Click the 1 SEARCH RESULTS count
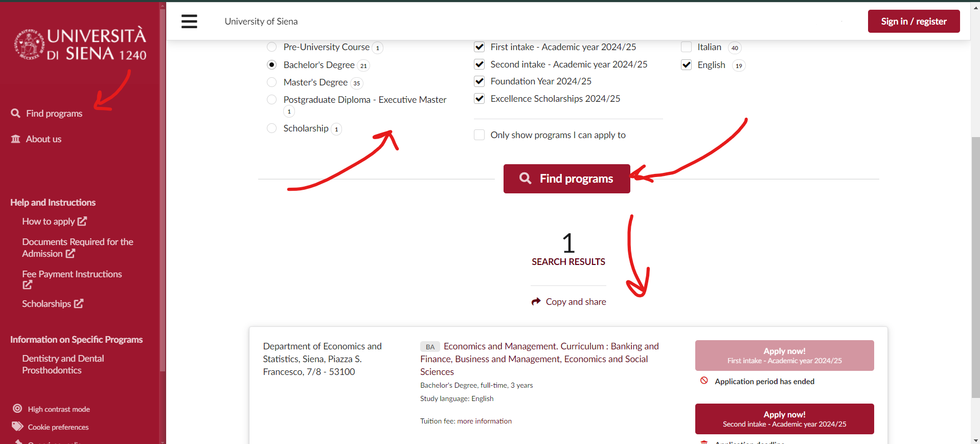Screen dimensions: 980x444 pos(568,250)
